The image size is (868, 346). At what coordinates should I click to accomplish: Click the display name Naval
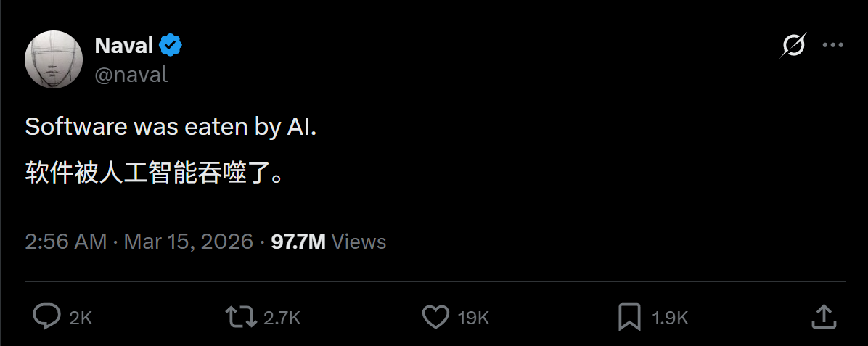[x=123, y=46]
